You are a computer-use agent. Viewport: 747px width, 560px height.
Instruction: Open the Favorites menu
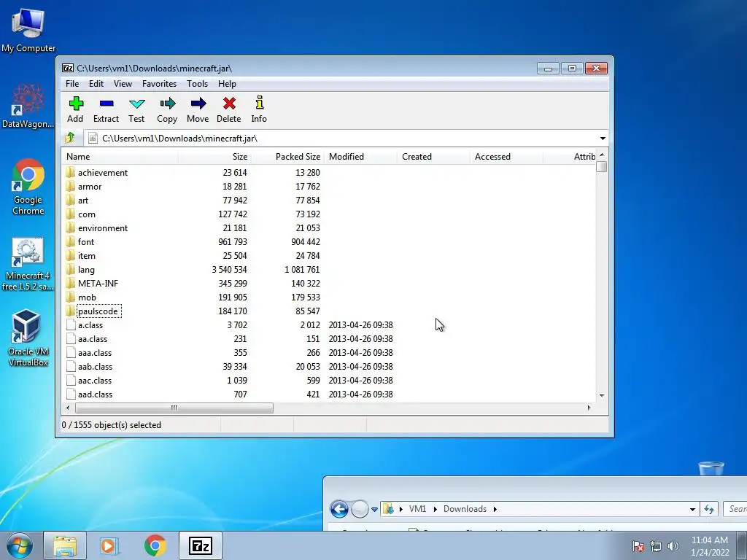[159, 84]
